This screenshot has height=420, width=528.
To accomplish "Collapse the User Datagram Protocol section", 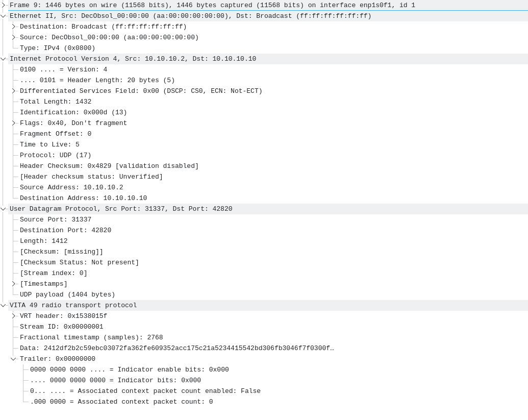I will click(4, 209).
